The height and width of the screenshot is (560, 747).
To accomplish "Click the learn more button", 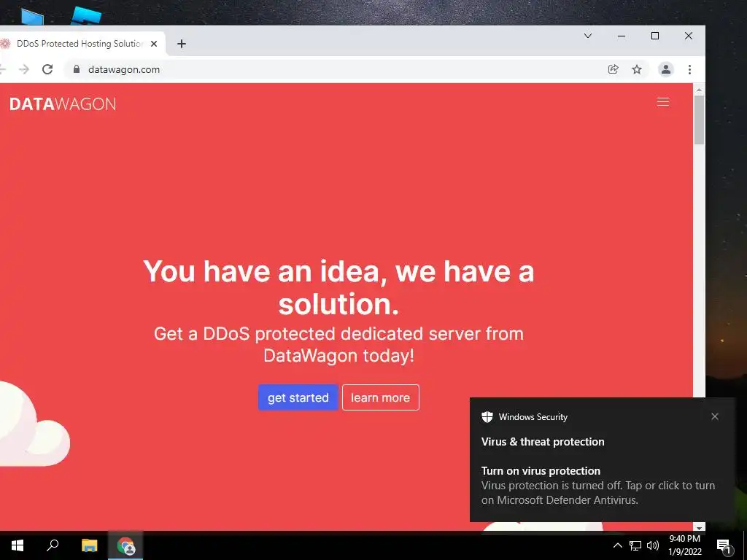I will [x=380, y=397].
